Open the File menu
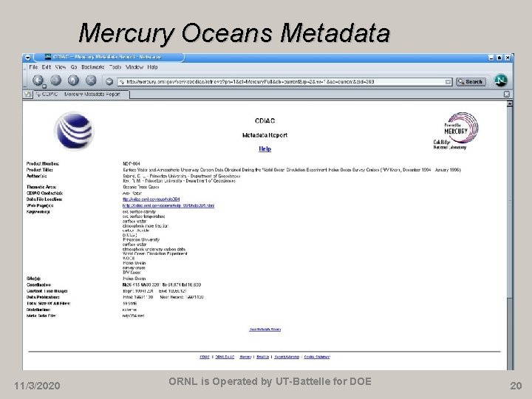Viewport: 532px width, 399px height. pos(33,67)
